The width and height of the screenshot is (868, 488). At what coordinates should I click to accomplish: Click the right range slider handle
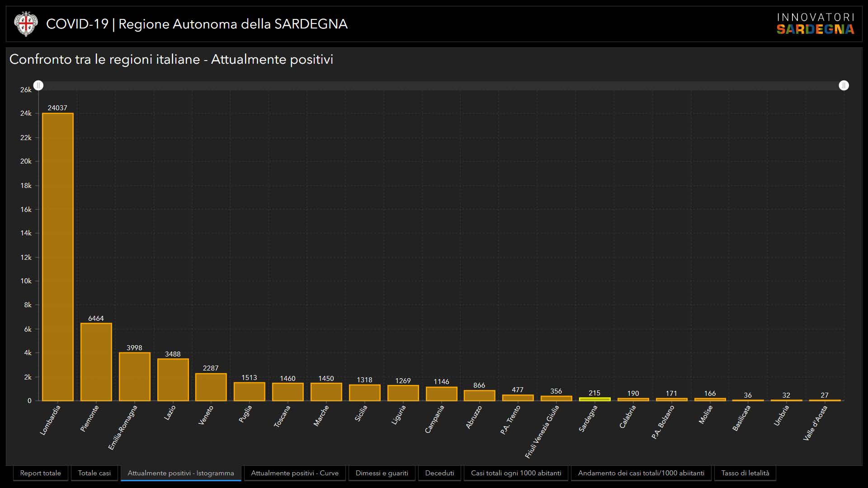(x=844, y=85)
